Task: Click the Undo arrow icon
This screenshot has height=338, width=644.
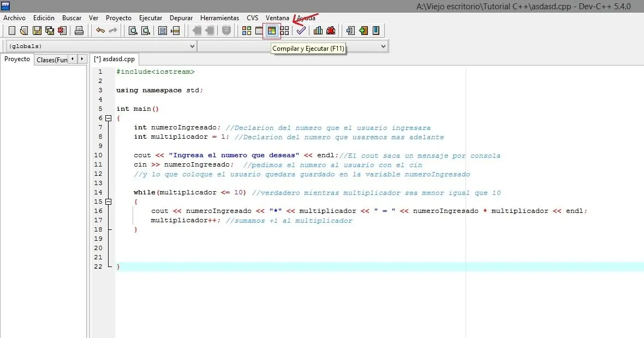Action: tap(100, 31)
